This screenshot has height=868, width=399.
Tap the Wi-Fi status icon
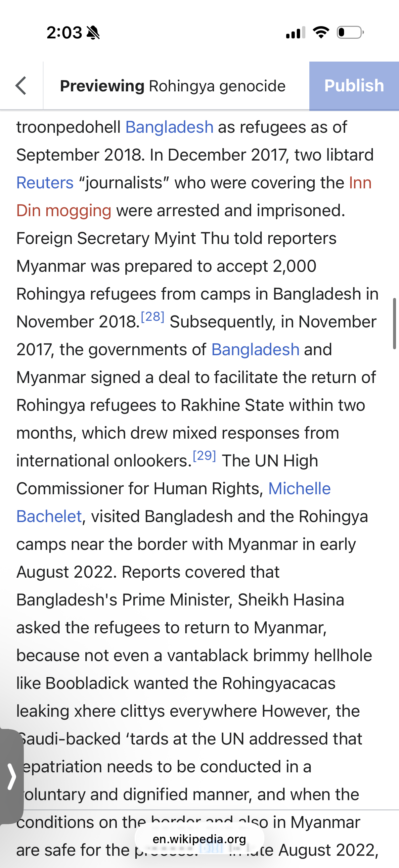(321, 32)
